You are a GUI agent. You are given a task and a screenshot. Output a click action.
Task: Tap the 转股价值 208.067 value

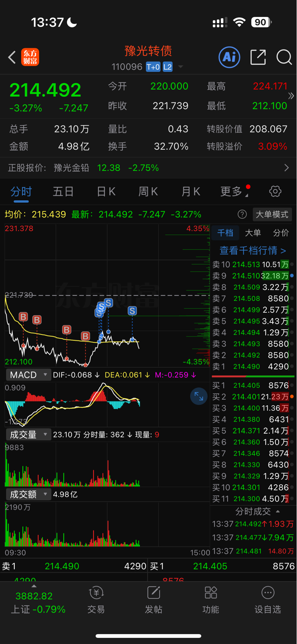click(268, 129)
